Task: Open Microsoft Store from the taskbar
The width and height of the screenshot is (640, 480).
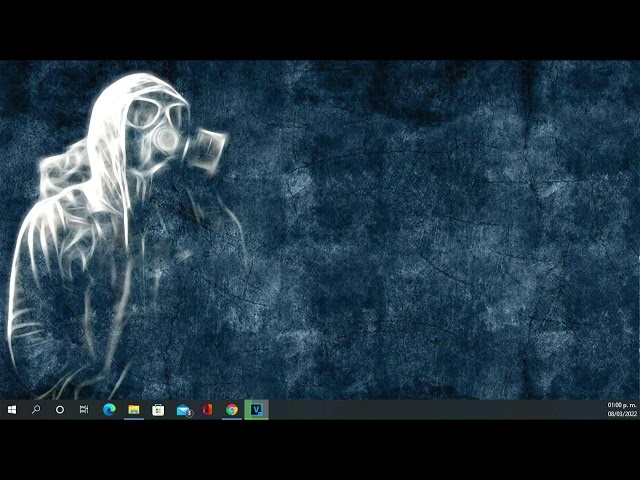Action: click(158, 409)
